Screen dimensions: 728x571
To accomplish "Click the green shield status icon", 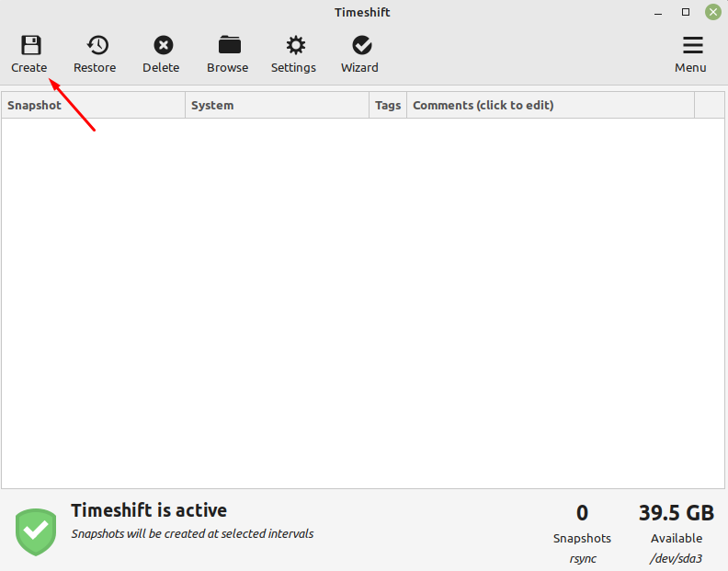I will point(36,532).
